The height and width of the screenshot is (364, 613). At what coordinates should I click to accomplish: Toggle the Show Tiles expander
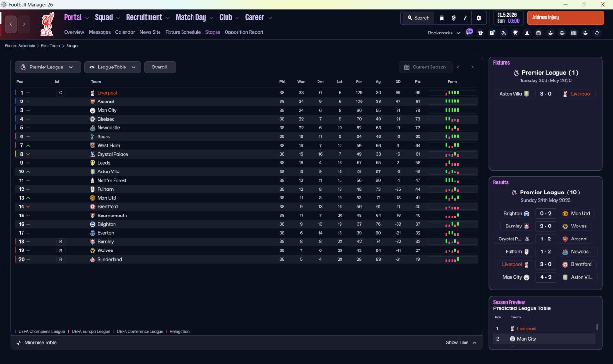pyautogui.click(x=461, y=342)
